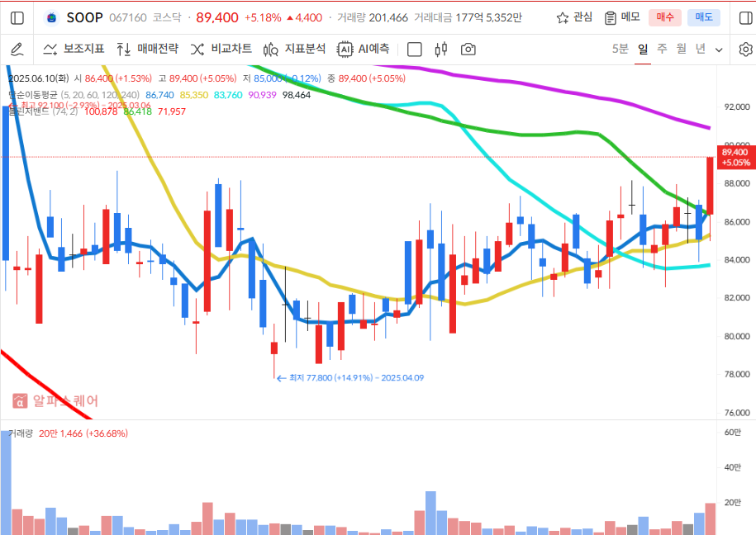Viewport: 756px width, 535px height.
Task: Change chart type with candlestick icon
Action: (441, 50)
